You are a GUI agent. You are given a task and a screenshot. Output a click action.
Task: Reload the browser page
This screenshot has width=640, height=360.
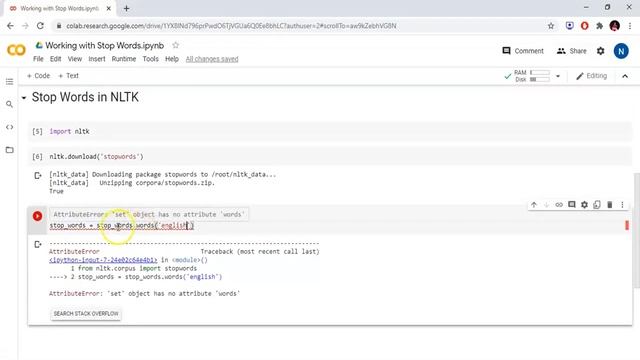(x=40, y=26)
